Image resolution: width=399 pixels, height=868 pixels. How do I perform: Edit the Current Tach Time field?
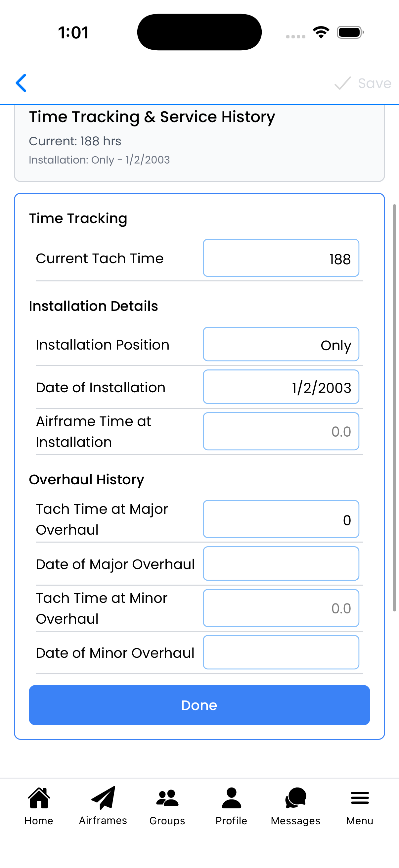coord(281,258)
